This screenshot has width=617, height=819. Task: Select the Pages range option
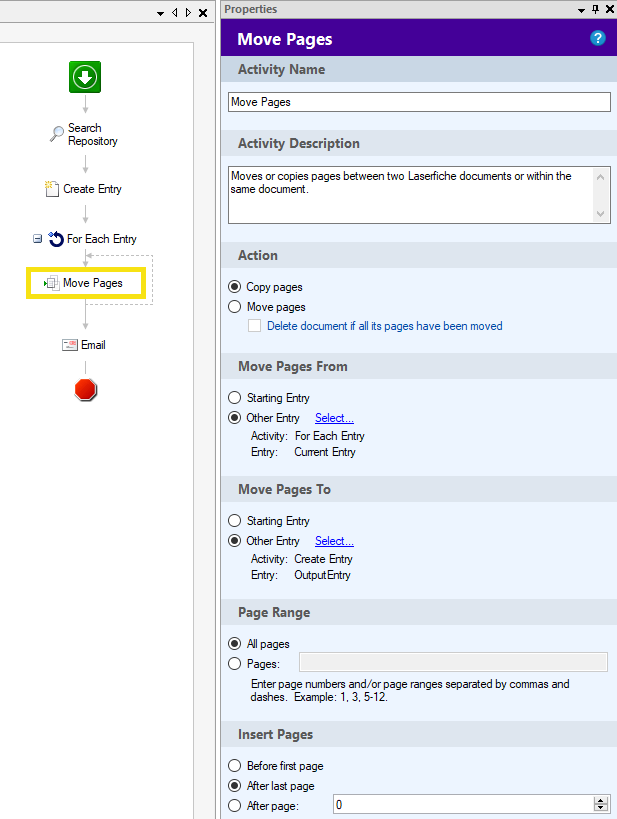pyautogui.click(x=235, y=664)
